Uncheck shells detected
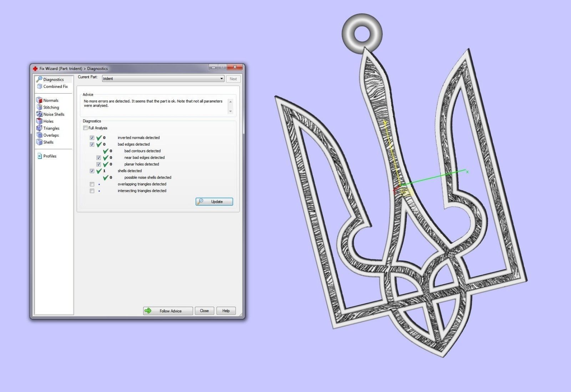The image size is (571, 392). 92,171
